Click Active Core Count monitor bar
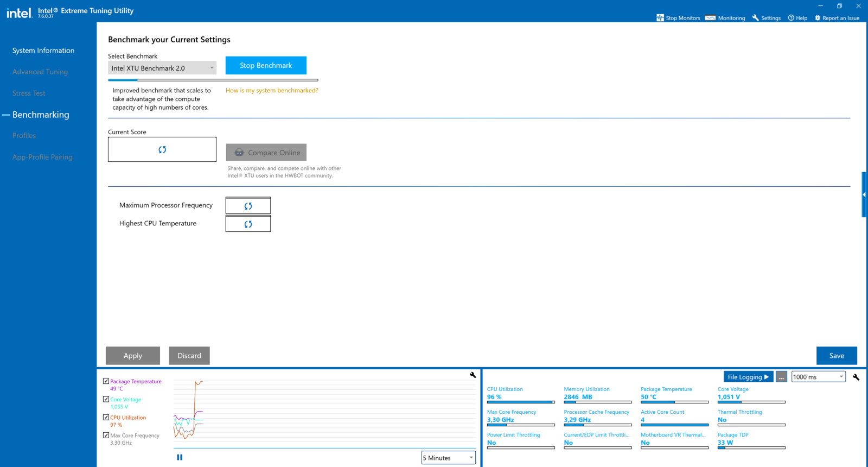 tap(674, 425)
